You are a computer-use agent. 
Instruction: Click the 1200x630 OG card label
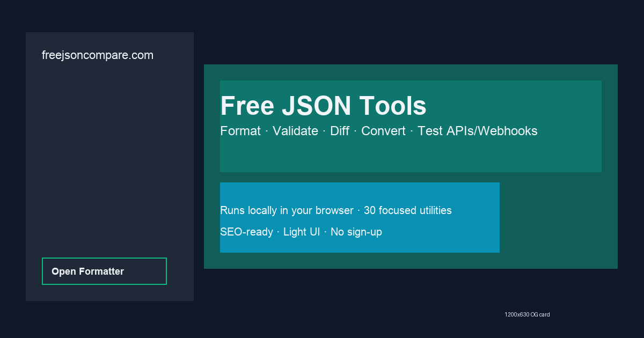pos(528,314)
